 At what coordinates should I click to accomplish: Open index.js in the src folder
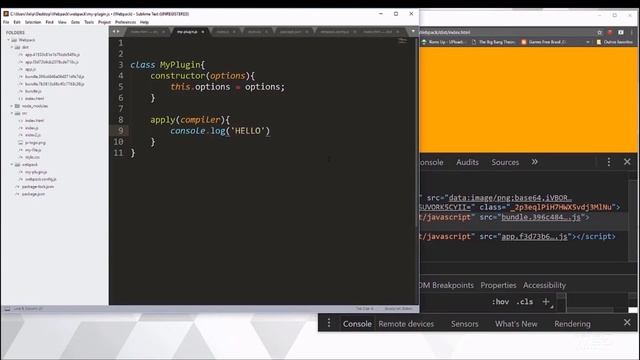31,128
